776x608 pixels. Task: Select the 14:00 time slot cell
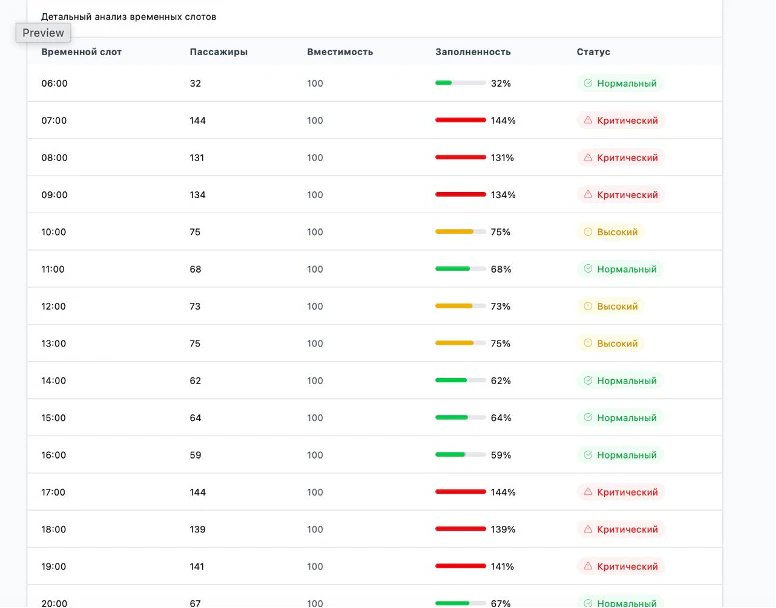pyautogui.click(x=53, y=380)
